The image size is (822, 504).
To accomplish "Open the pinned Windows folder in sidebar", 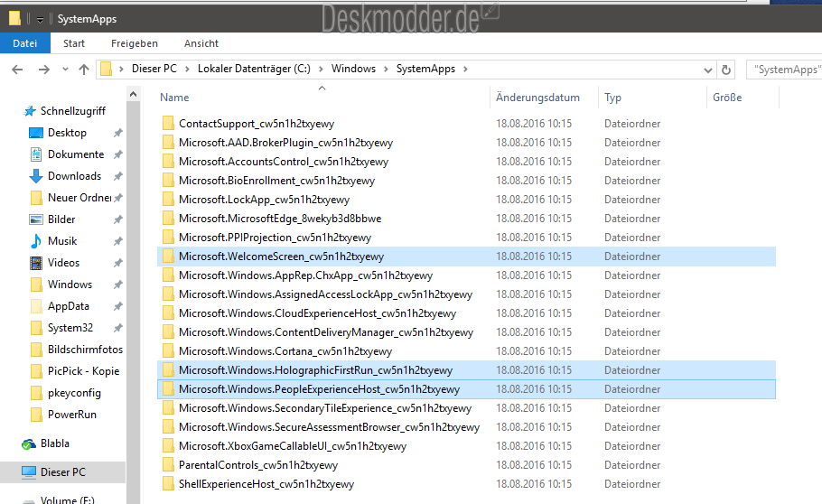I will coord(70,285).
